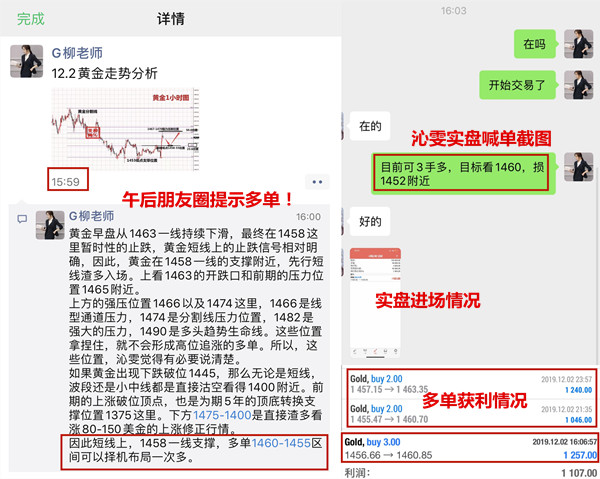This screenshot has width=600, height=479.
Task: Tap the 开始交易了 chat bubble
Action: [517, 85]
